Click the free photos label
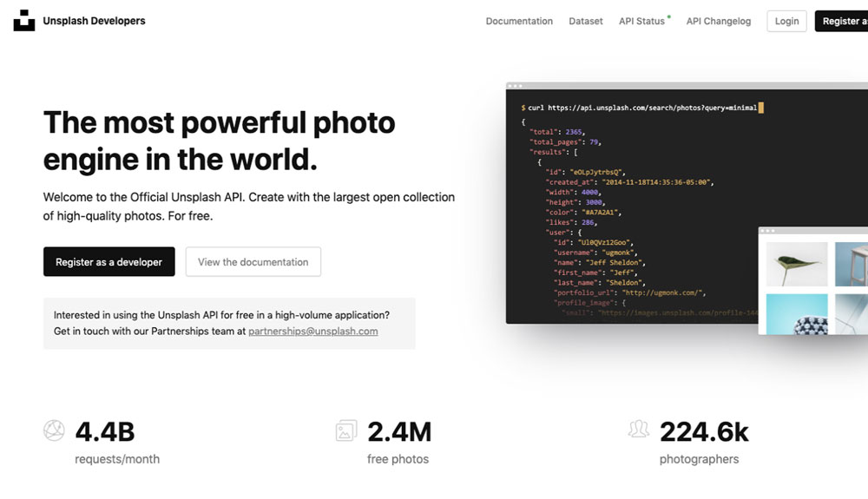Screen dimensions: 868x499 click(x=398, y=459)
